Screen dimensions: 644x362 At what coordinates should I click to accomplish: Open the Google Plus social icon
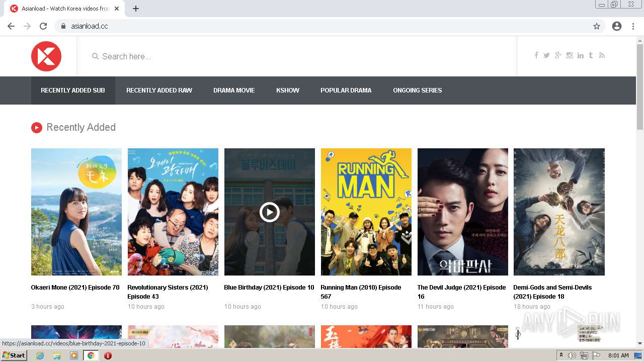[x=558, y=55]
